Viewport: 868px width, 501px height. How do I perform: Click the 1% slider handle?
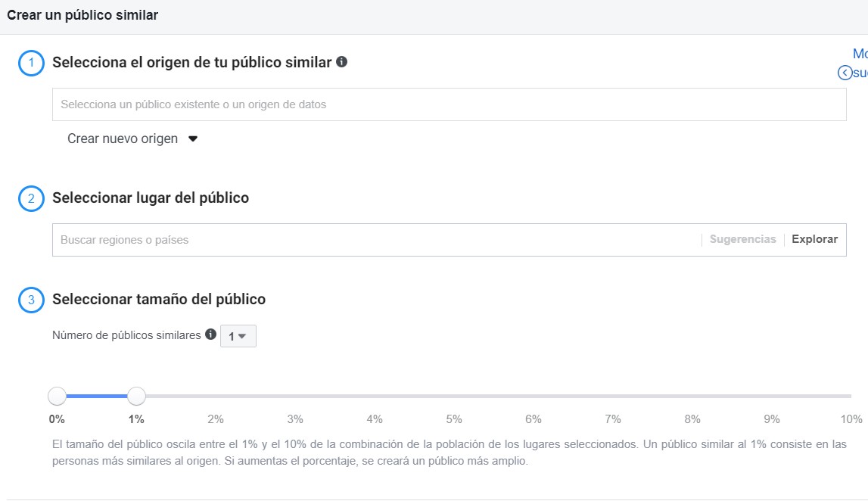tap(136, 396)
